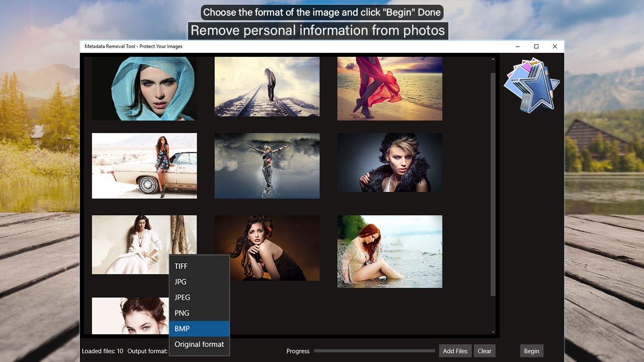
Task: Select PNG as output format
Action: pos(199,313)
